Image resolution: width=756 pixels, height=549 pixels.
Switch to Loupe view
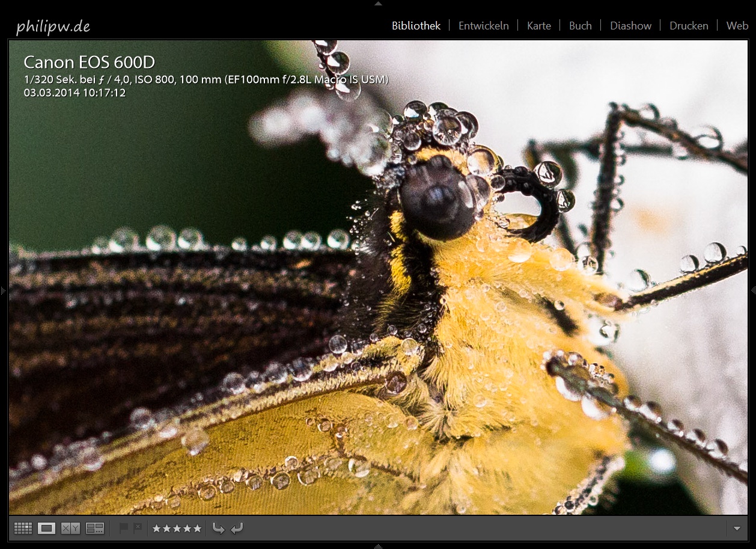pos(46,529)
